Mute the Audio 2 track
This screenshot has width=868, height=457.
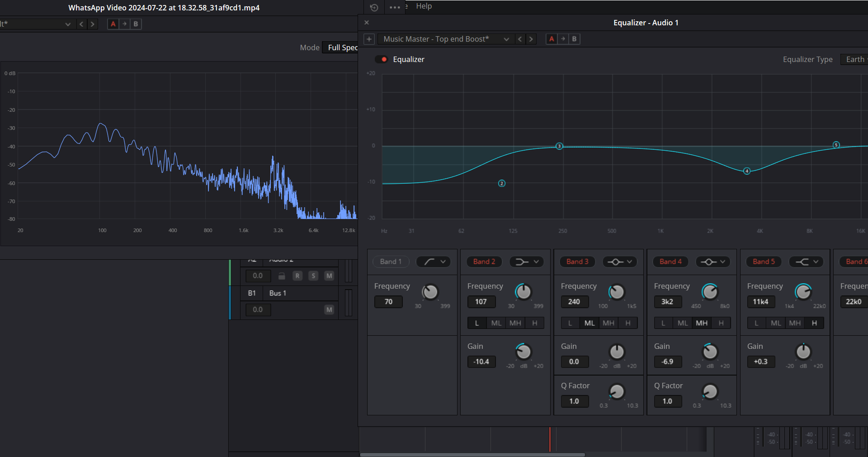[329, 276]
